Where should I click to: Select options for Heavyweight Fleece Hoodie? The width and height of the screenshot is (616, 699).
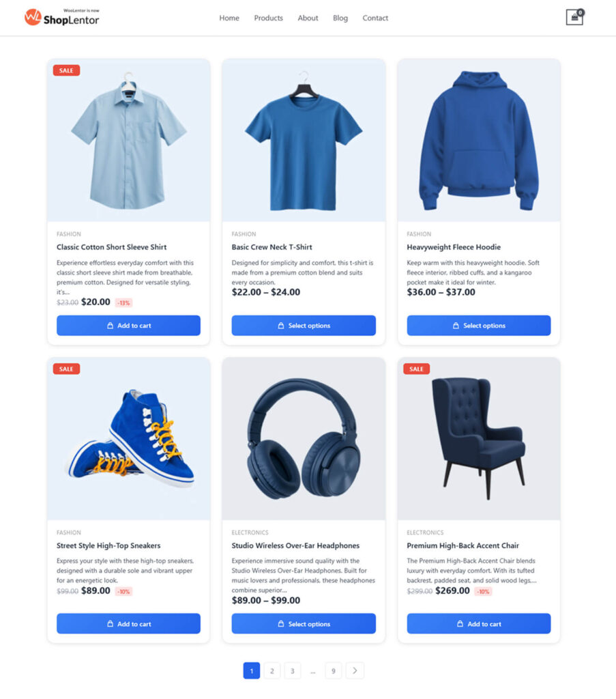coord(479,326)
